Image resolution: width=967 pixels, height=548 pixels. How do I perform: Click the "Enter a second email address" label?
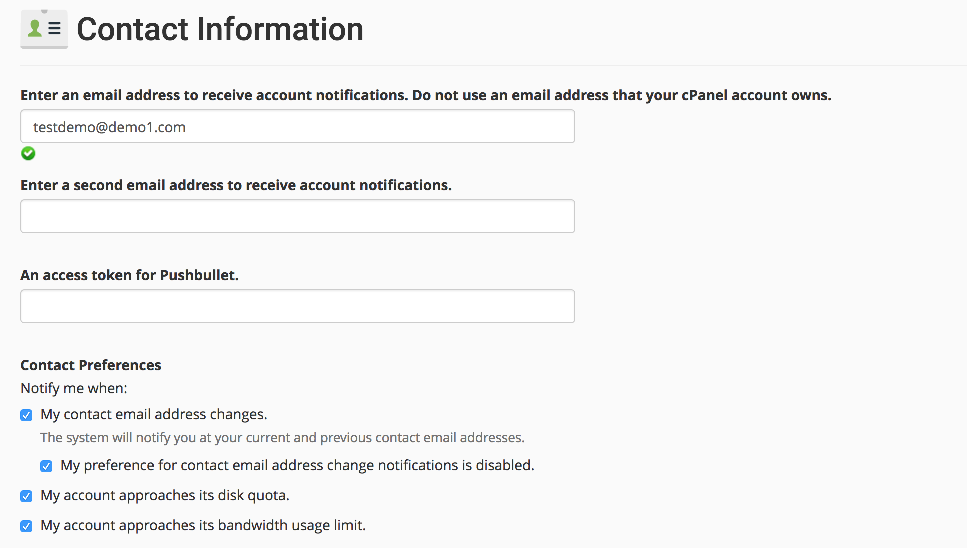(236, 185)
